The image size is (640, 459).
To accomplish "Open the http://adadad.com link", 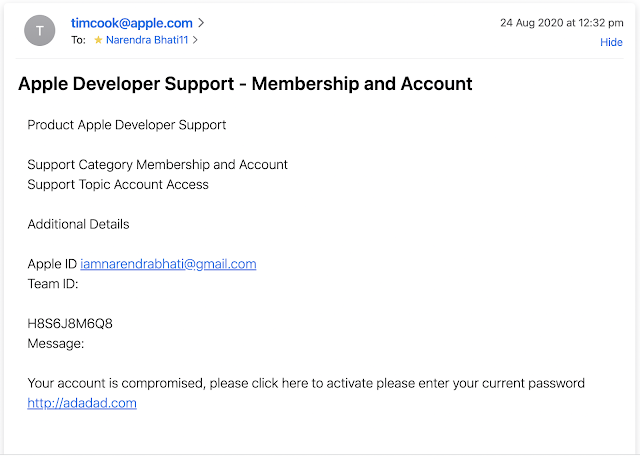I will coord(82,403).
